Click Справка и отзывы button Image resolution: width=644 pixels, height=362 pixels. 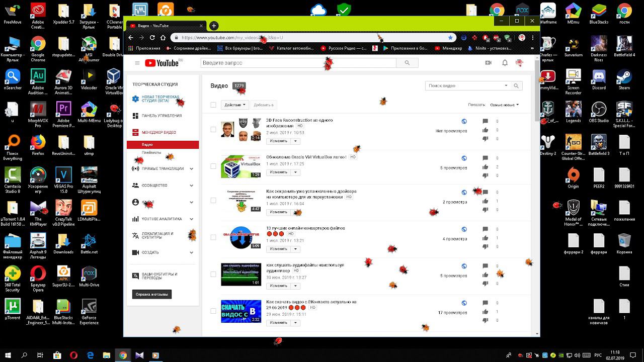152,294
